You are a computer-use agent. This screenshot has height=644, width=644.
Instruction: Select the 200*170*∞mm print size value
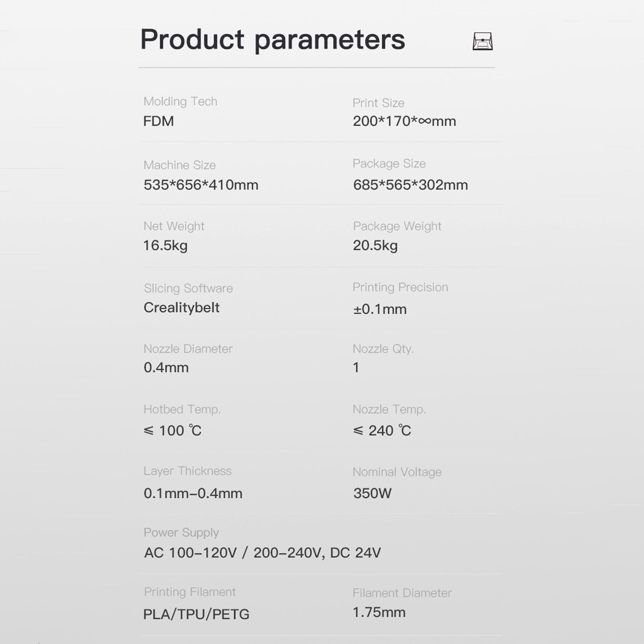404,121
